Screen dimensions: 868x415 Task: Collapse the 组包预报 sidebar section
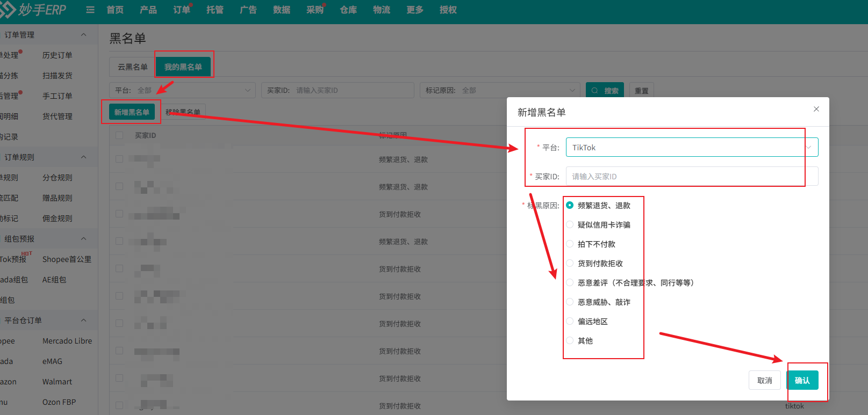(83, 238)
